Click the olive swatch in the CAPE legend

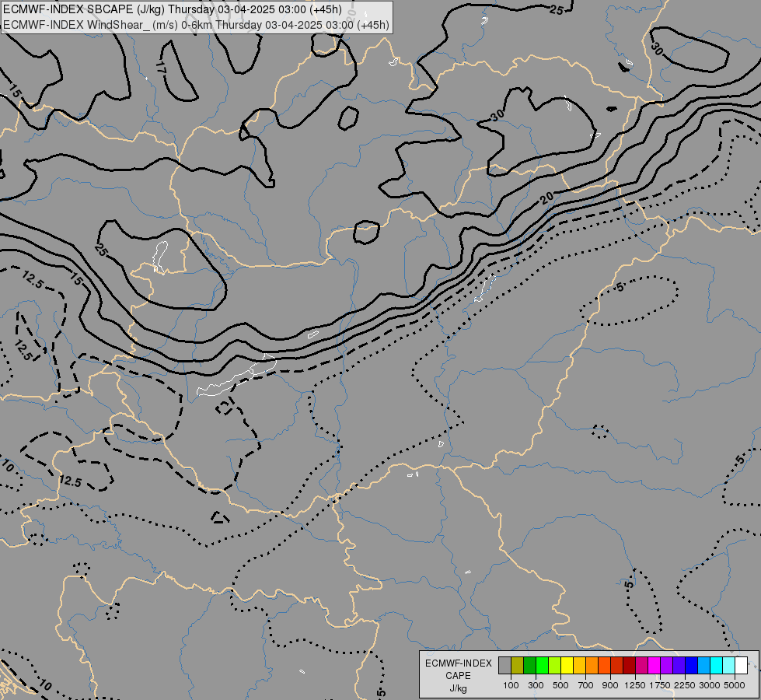[518, 666]
